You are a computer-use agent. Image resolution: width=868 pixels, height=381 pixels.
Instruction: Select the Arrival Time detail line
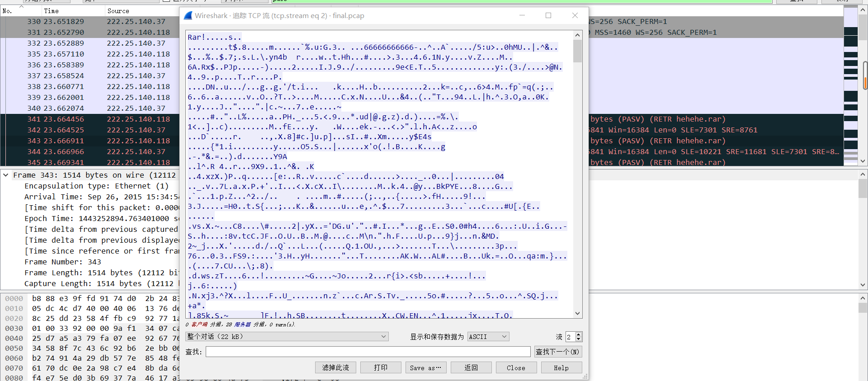point(102,197)
